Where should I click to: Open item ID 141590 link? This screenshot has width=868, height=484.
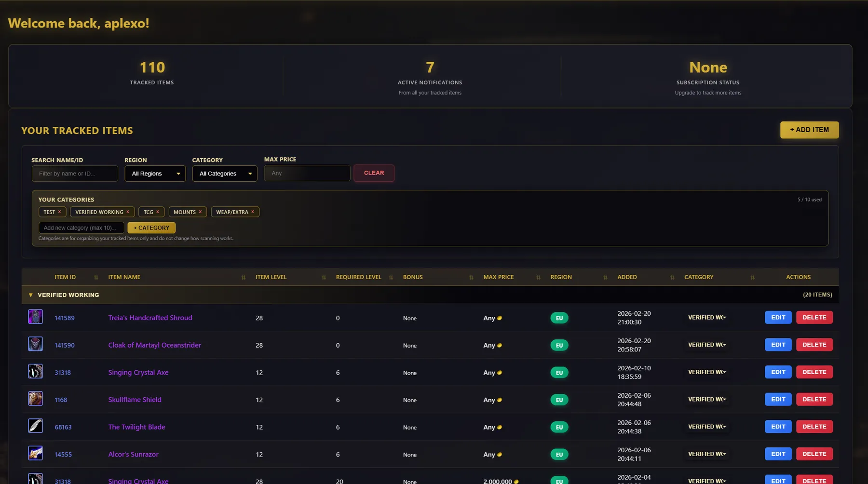(65, 345)
